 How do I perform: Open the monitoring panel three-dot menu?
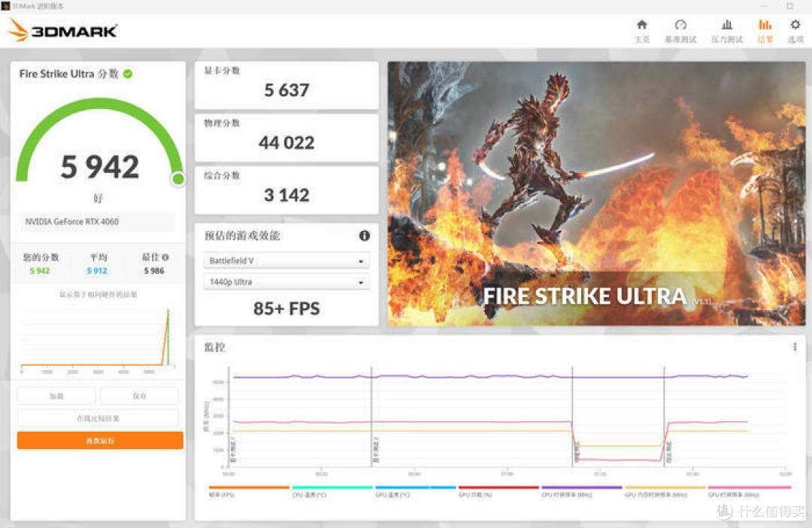pyautogui.click(x=795, y=347)
